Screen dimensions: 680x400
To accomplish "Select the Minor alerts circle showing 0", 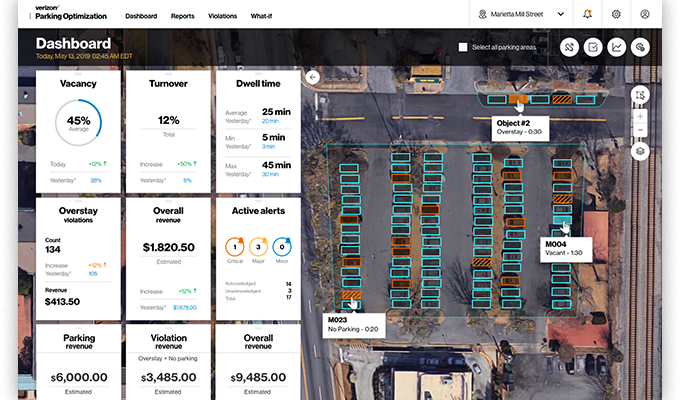I will pos(282,247).
